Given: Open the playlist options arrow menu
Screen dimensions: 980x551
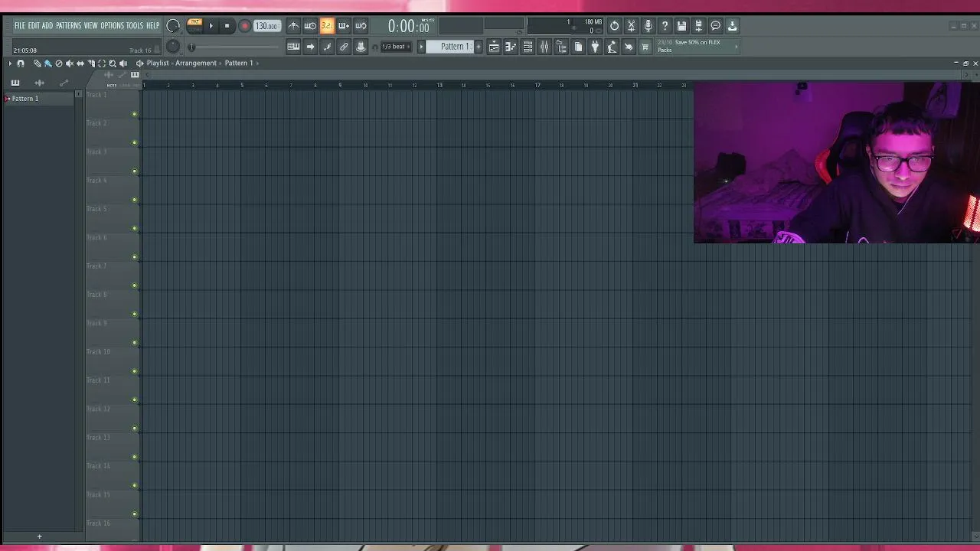Looking at the screenshot, I should (10, 63).
